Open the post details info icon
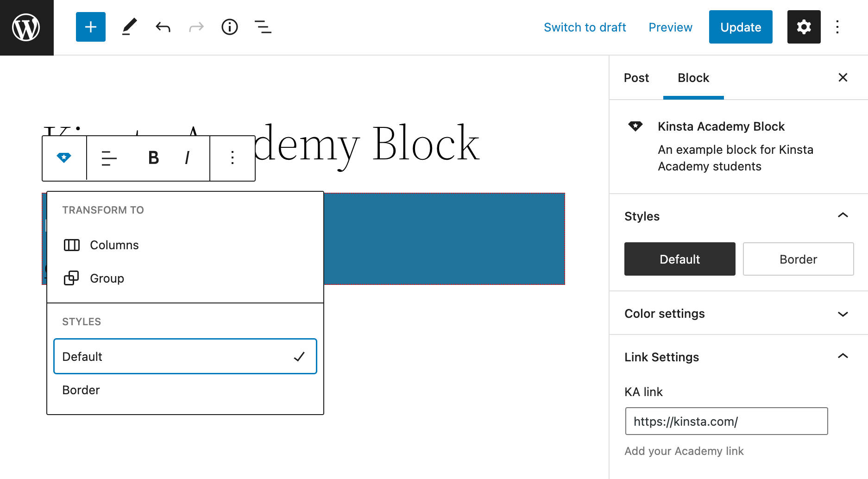Viewport: 868px width, 479px height. tap(230, 27)
